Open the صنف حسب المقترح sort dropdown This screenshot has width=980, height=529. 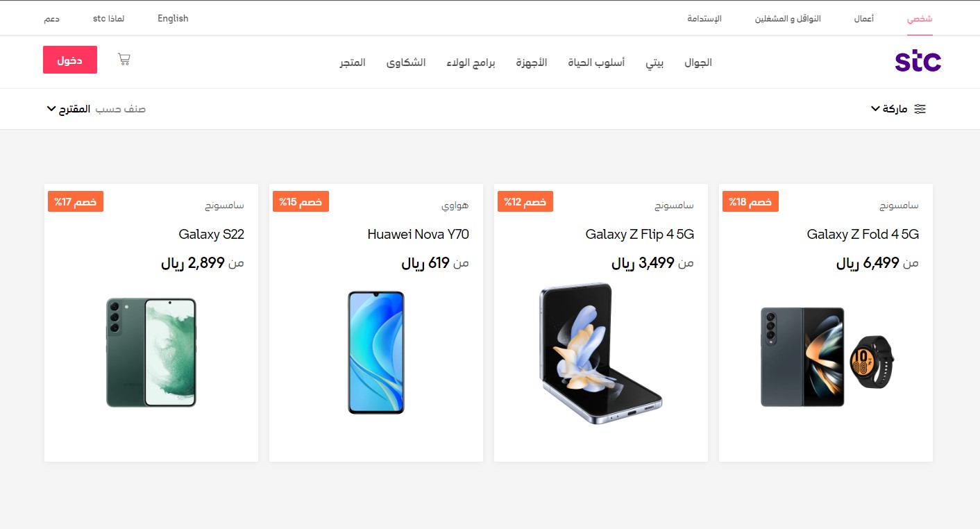96,109
